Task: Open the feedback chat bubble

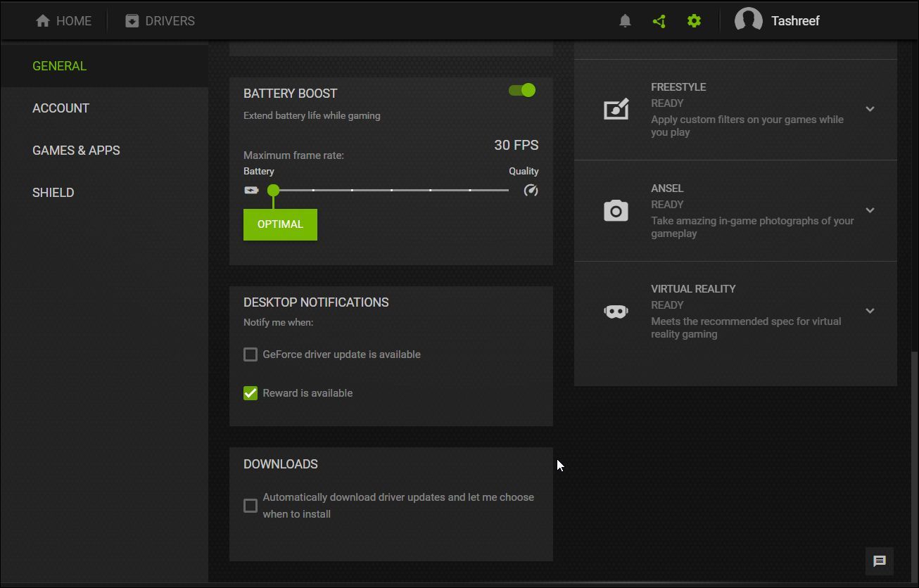Action: point(879,561)
